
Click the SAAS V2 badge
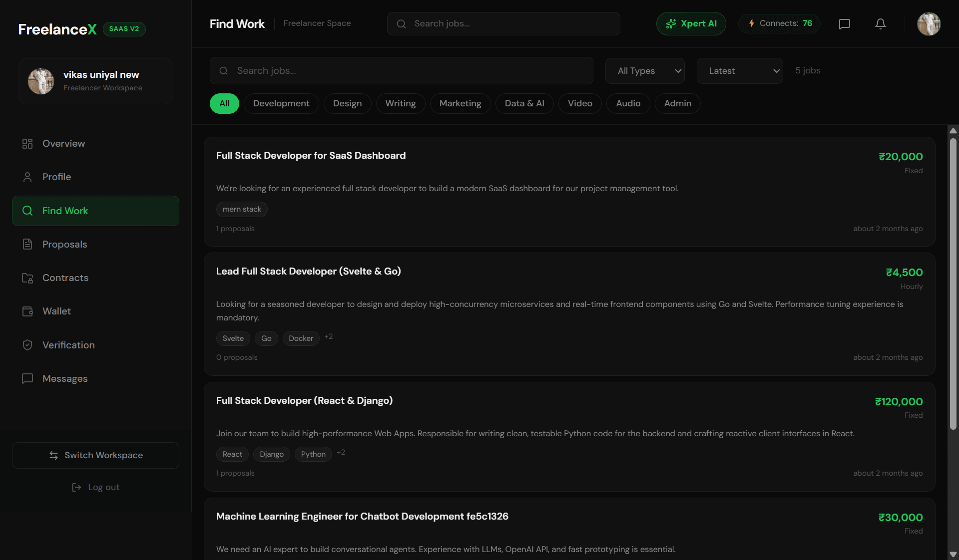(124, 29)
